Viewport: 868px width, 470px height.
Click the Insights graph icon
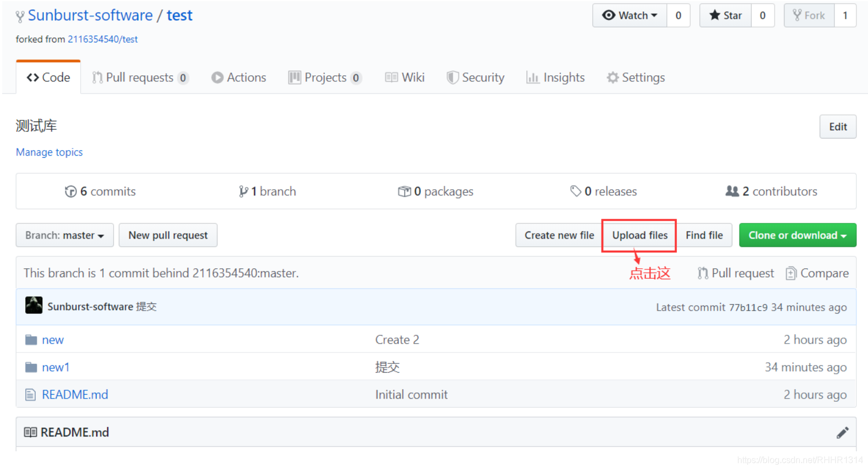pos(532,78)
